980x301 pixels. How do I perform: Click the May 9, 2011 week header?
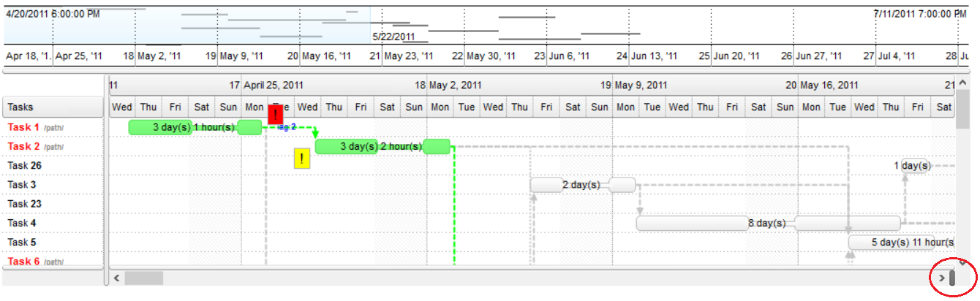click(641, 85)
